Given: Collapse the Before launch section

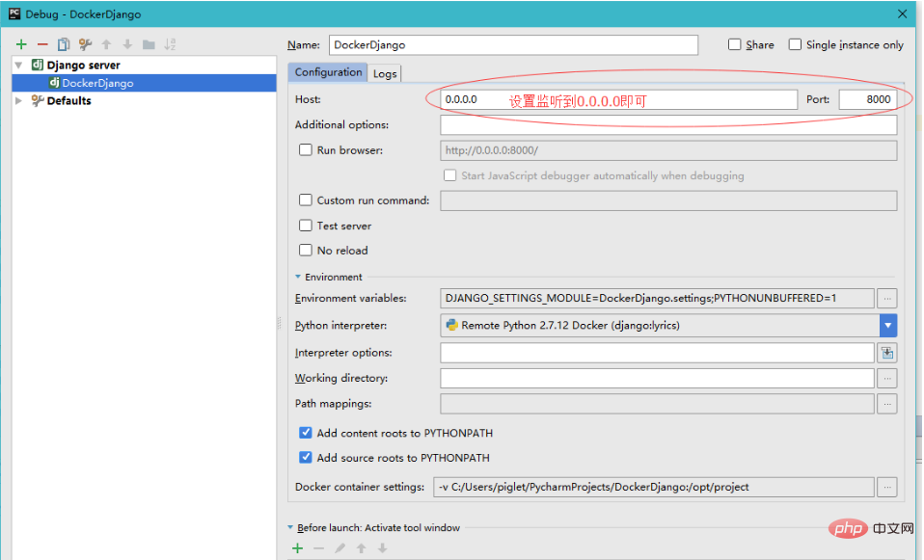Looking at the screenshot, I should click(290, 527).
